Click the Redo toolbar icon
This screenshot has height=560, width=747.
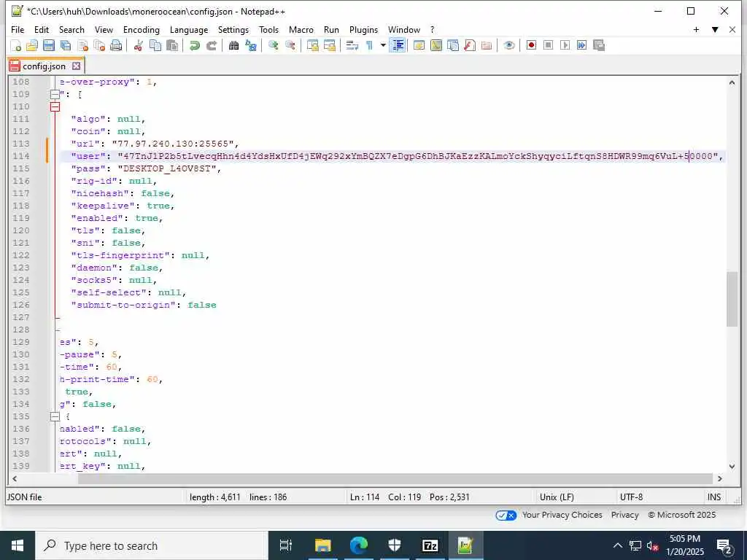212,45
